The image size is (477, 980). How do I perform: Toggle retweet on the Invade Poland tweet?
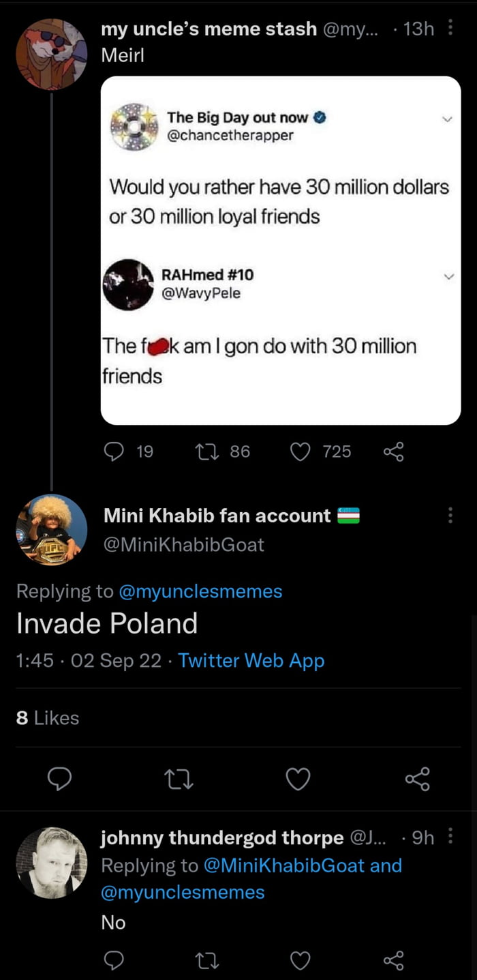click(179, 779)
